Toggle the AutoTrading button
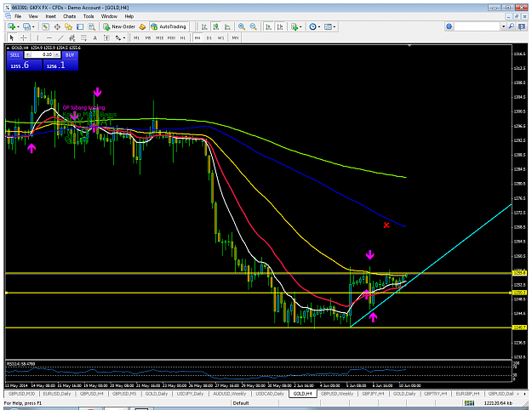532x410 pixels. click(169, 26)
